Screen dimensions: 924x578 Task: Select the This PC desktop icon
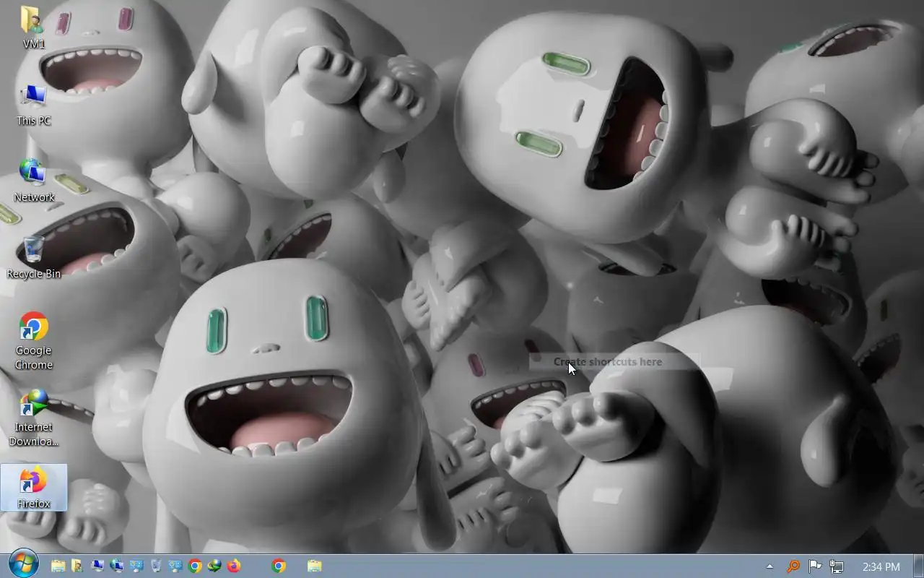pos(33,105)
